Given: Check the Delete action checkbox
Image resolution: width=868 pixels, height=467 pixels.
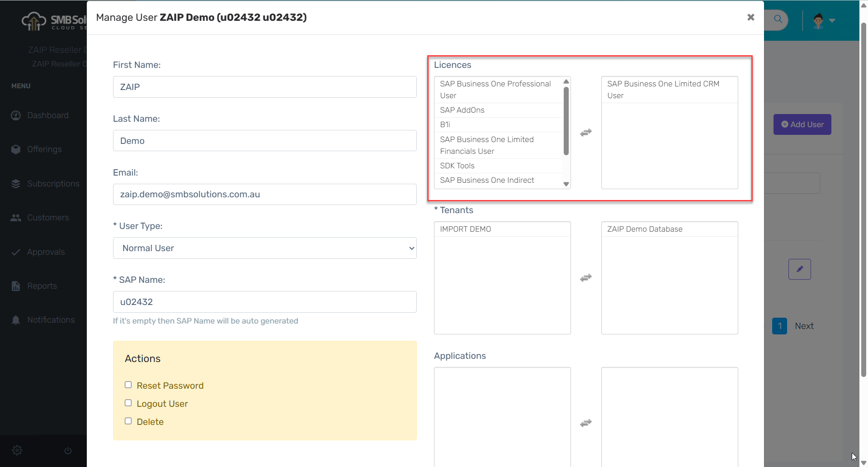Looking at the screenshot, I should (128, 421).
